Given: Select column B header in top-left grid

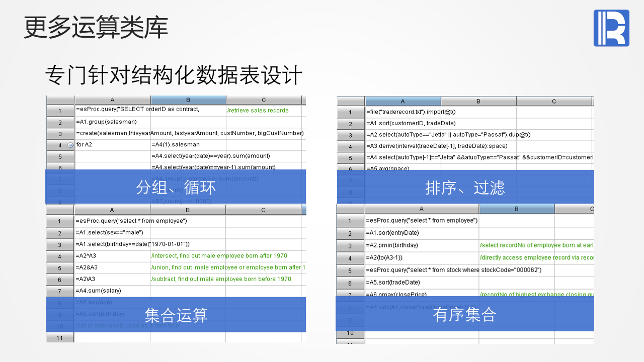Looking at the screenshot, I should pos(188,100).
